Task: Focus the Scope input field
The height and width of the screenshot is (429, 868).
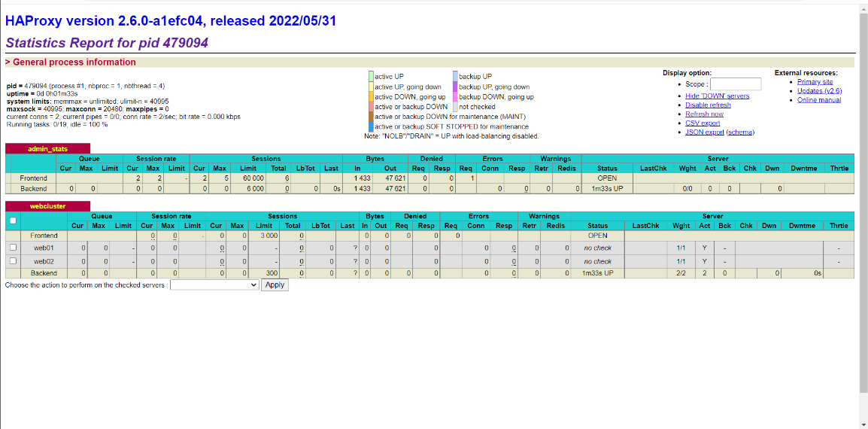Action: point(735,84)
